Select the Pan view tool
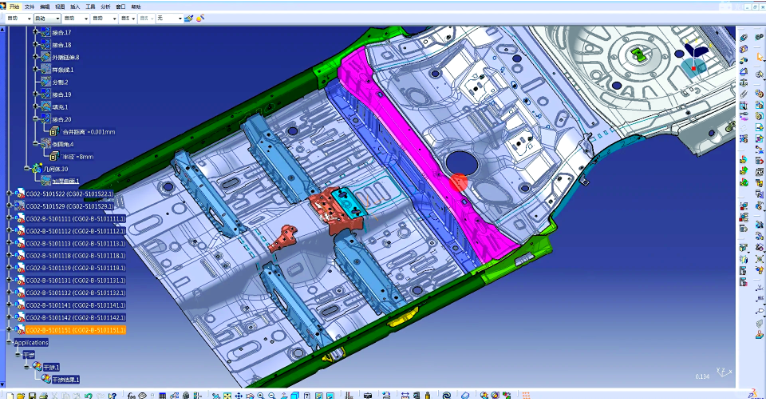766x399 pixels. click(238, 396)
